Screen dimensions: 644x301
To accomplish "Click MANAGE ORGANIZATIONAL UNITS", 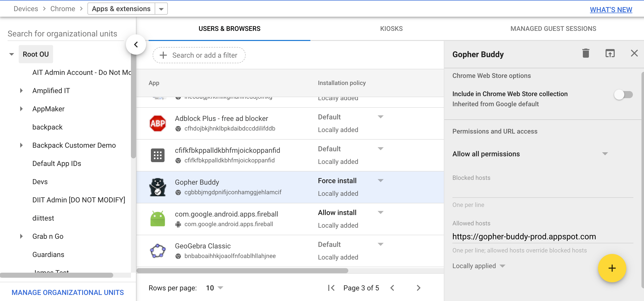I will tap(68, 292).
